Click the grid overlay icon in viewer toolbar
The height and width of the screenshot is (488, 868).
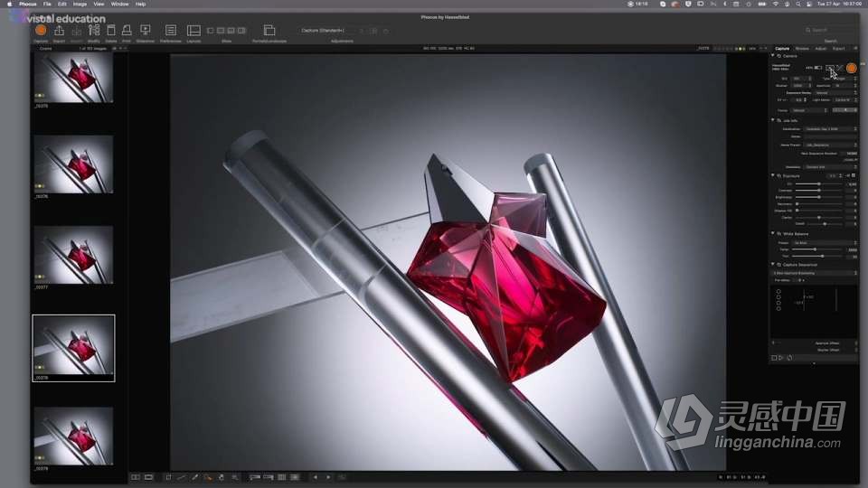point(282,477)
